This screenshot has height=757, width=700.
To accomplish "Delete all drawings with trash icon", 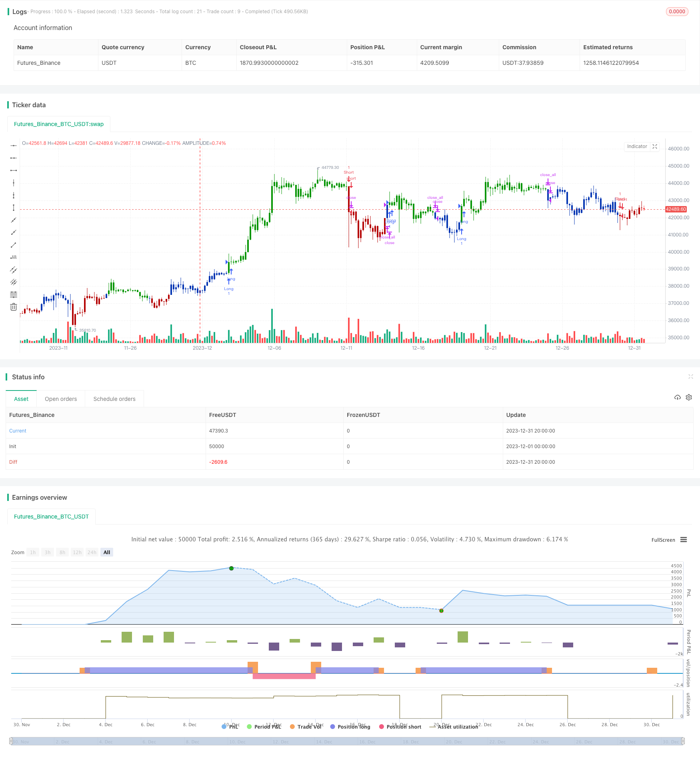I will pos(14,307).
